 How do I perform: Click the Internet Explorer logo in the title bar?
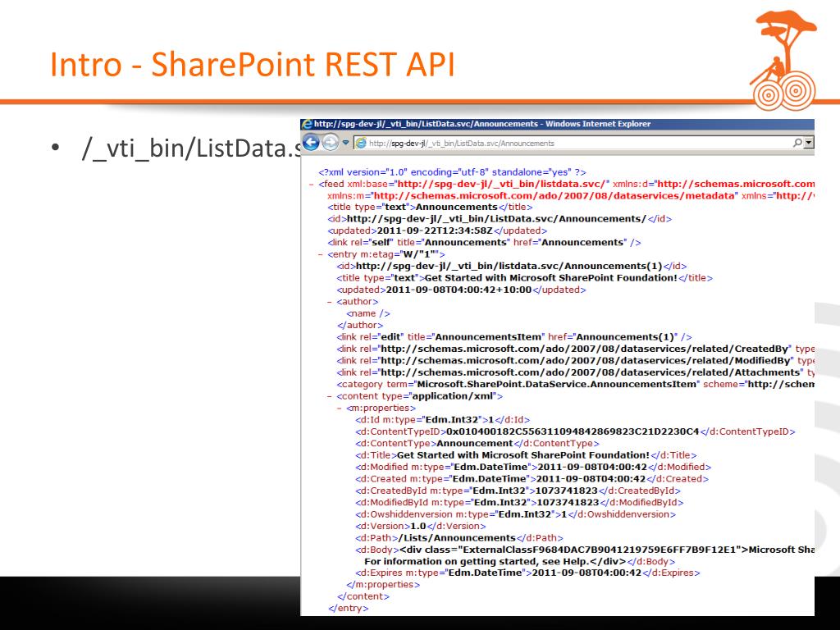(x=308, y=125)
